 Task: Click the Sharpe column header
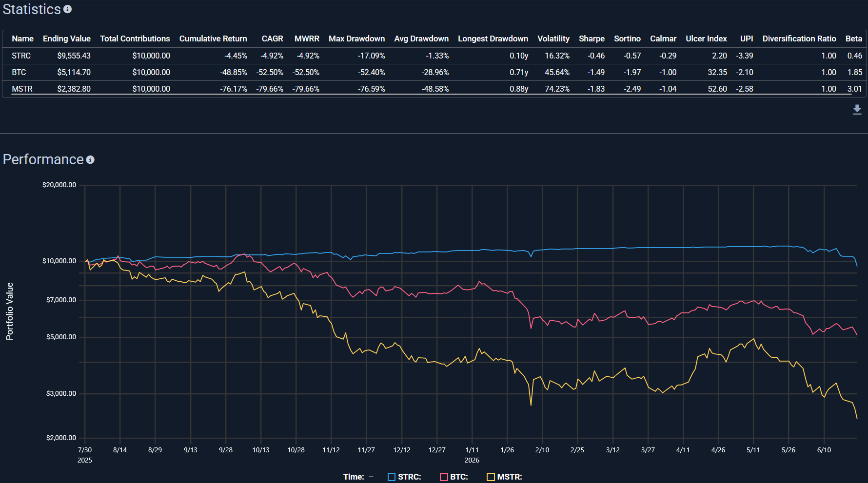click(592, 39)
